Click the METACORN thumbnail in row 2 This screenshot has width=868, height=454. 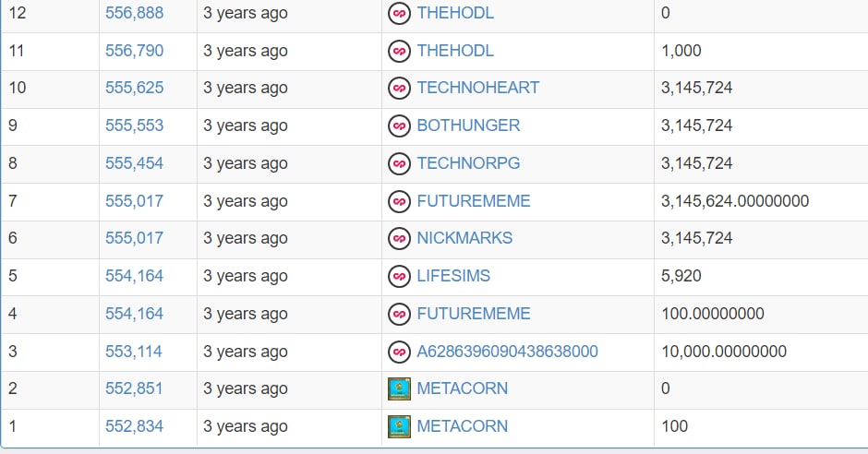click(x=399, y=388)
